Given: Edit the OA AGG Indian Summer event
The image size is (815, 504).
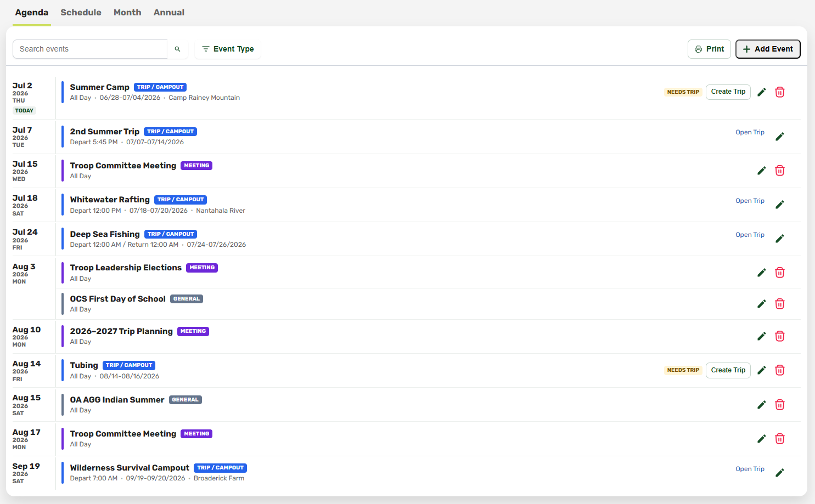Looking at the screenshot, I should point(761,405).
